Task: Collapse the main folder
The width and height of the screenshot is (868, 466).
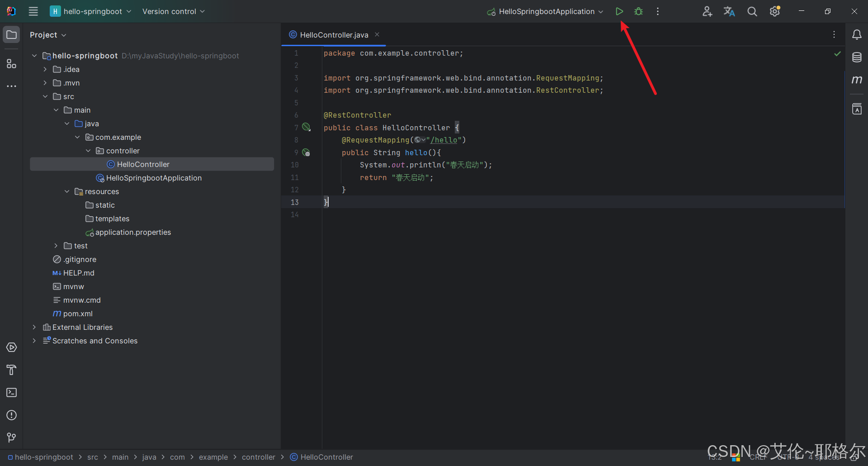Action: (56, 110)
